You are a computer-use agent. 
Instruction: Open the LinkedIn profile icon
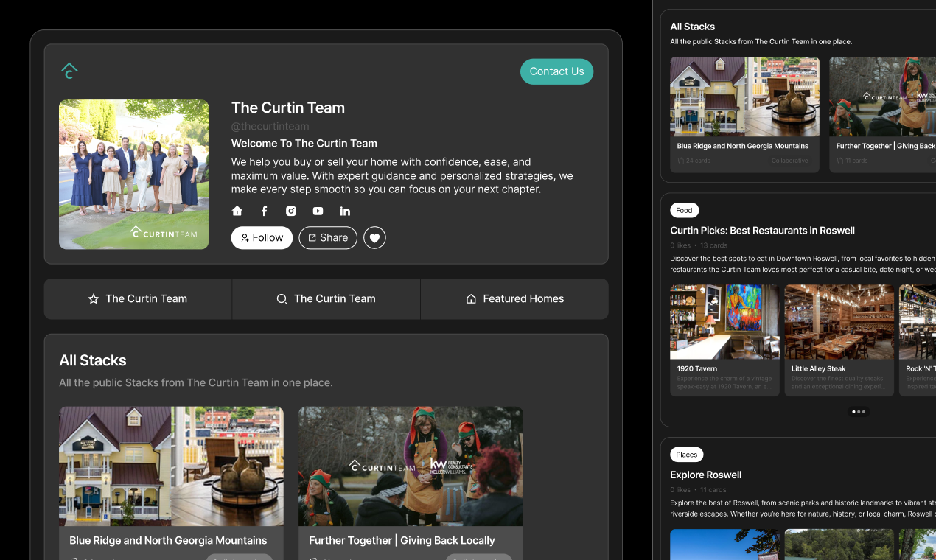[345, 211]
